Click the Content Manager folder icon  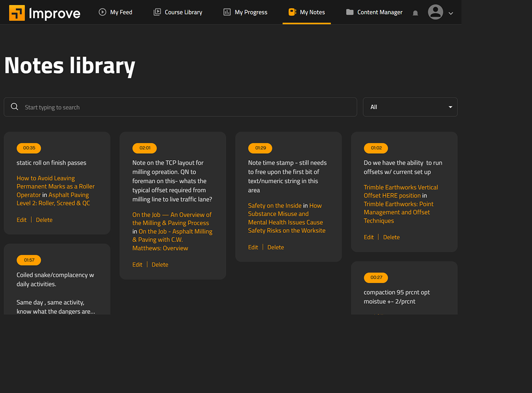tap(349, 12)
